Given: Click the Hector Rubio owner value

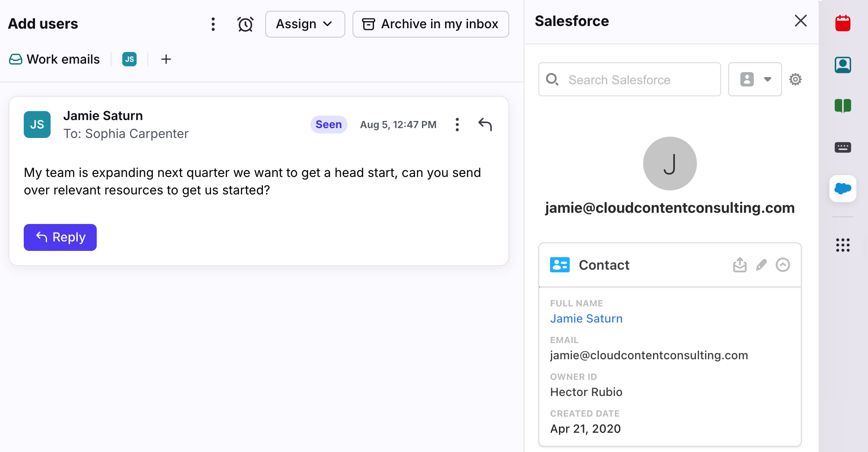Looking at the screenshot, I should tap(586, 392).
